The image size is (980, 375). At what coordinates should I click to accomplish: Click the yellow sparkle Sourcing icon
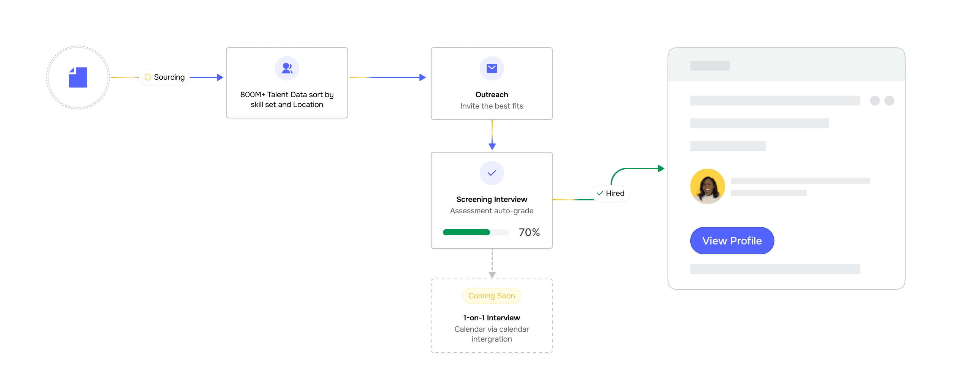point(148,77)
